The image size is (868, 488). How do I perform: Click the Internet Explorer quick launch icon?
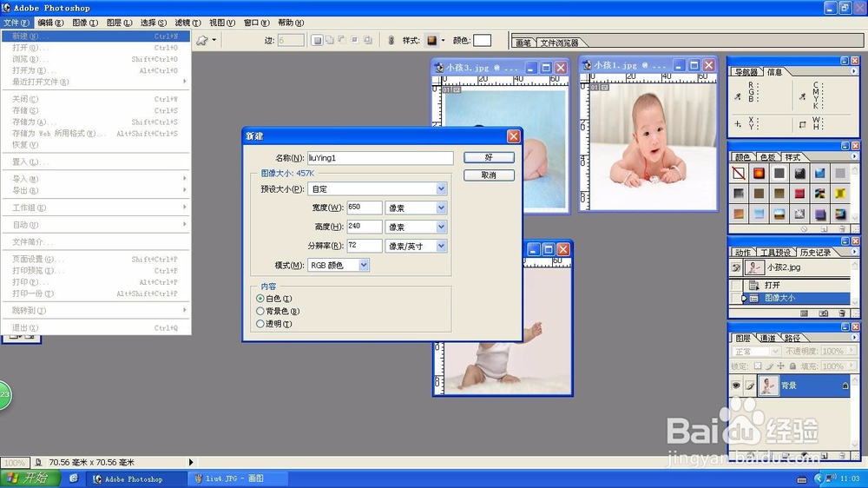74,478
